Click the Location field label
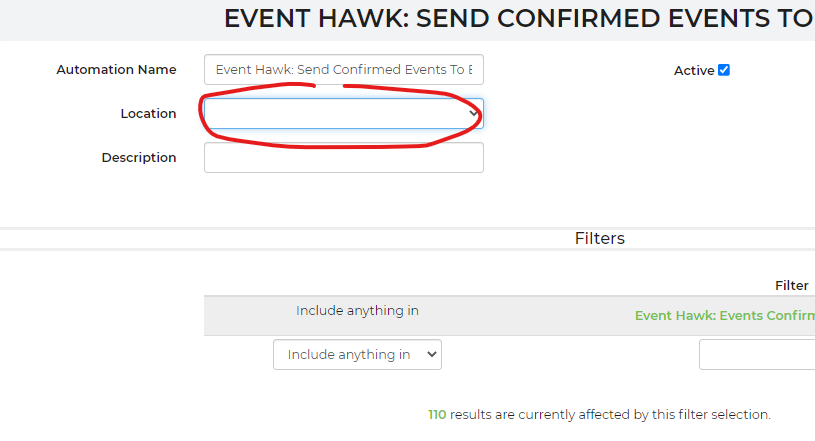Screen dimensions: 815x441 148,114
